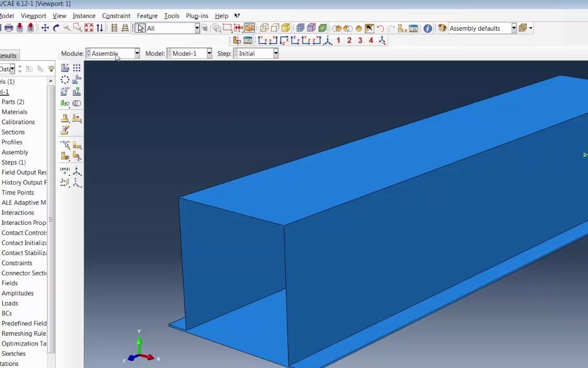588x368 pixels.
Task: Select the Radial Pattern tool
Action: pyautogui.click(x=65, y=79)
